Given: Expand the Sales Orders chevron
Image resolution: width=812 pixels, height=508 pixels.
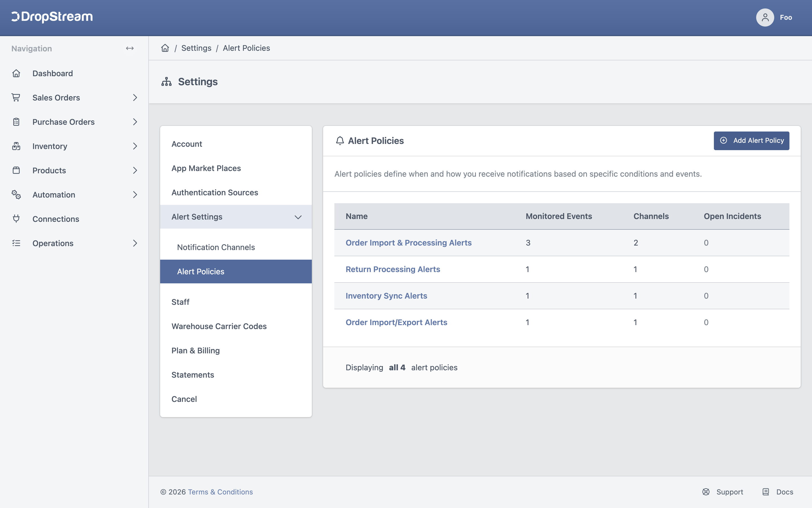Looking at the screenshot, I should (135, 97).
